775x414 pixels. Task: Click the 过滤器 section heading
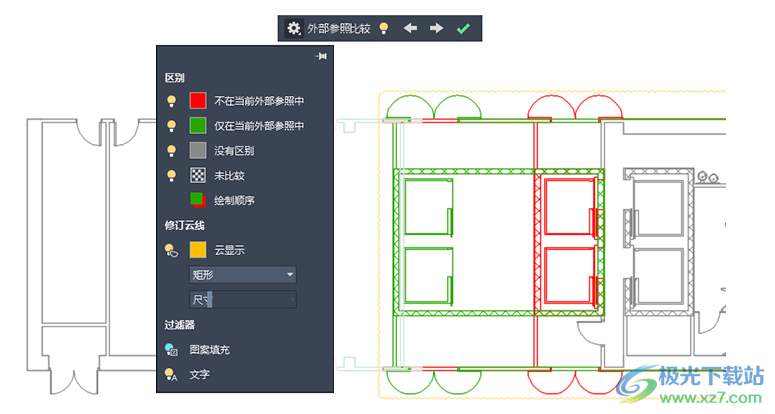pos(179,325)
